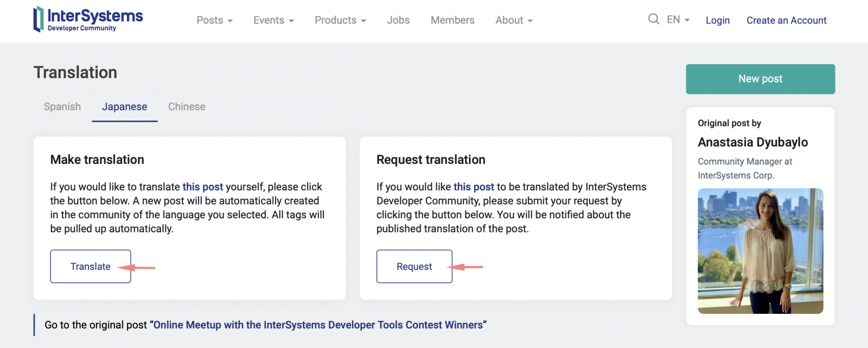
Task: Go to the Jobs page
Action: pyautogui.click(x=398, y=20)
